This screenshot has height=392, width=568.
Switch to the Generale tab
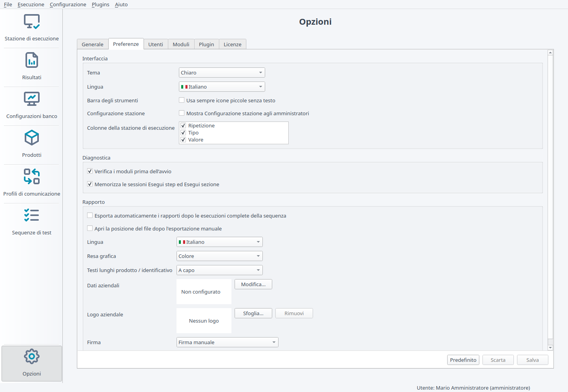[x=93, y=44]
